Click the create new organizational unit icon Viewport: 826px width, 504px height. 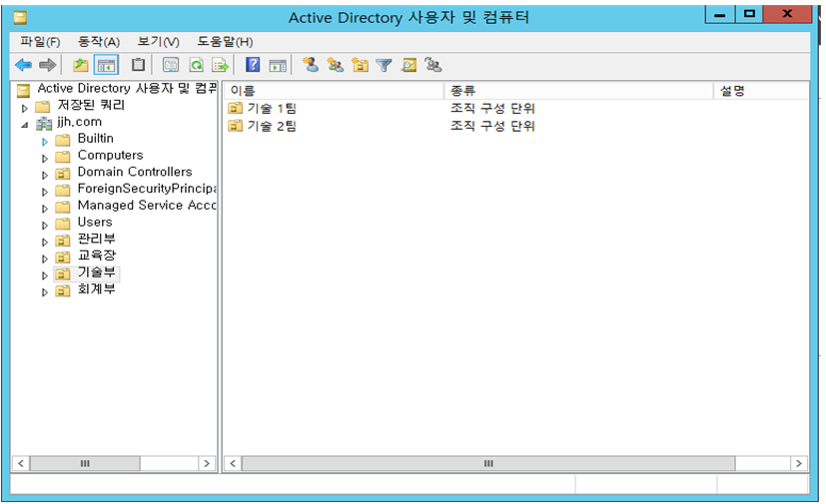pos(361,65)
